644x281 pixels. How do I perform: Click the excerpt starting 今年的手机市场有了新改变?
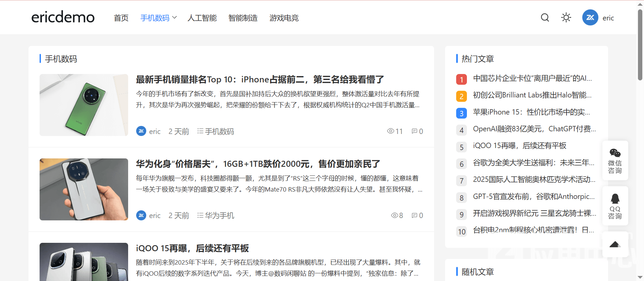coord(278,99)
